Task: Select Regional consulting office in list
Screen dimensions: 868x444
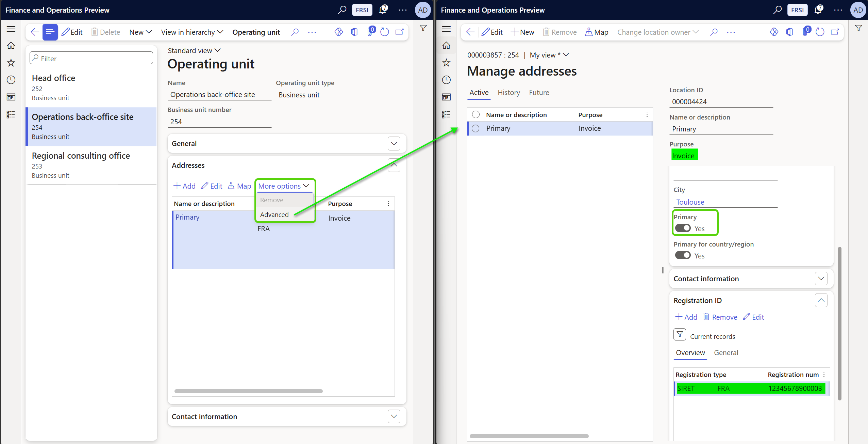Action: pyautogui.click(x=91, y=165)
